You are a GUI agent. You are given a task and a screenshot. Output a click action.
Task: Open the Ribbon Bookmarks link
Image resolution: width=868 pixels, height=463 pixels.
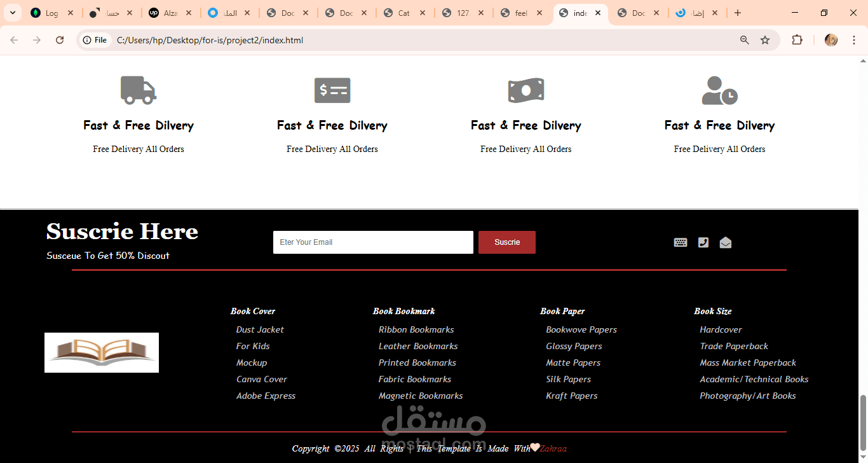tap(416, 329)
